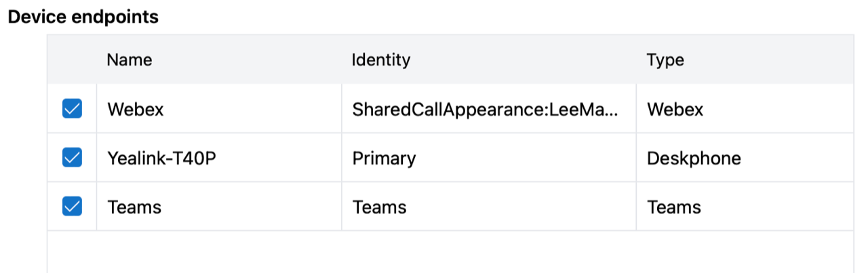This screenshot has height=273, width=868.
Task: Click divider between Yealink-T40P and Primary cells
Action: click(342, 158)
